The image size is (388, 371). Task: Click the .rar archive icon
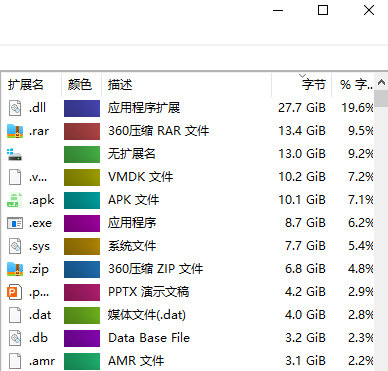tap(15, 131)
